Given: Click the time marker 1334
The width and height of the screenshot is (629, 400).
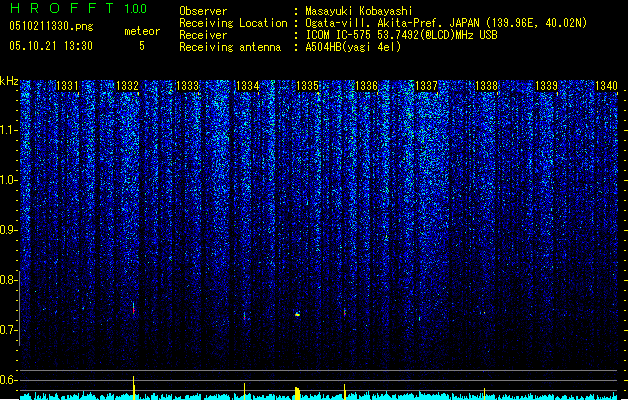Looking at the screenshot, I should [x=248, y=86].
